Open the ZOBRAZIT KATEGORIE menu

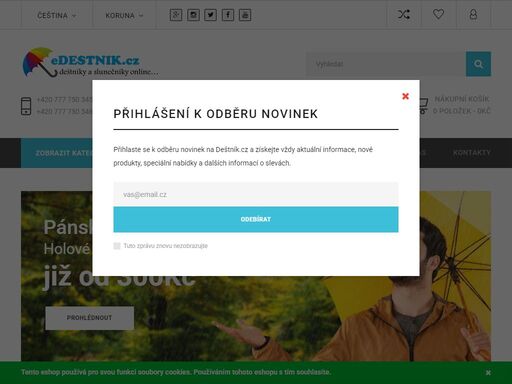(x=57, y=153)
